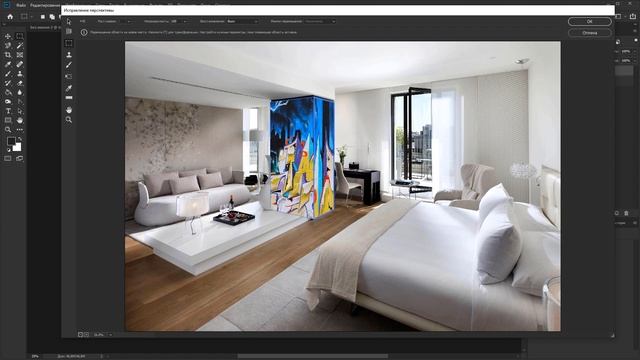Click the Home icon in Photoshop
This screenshot has width=640, height=360.
click(x=10, y=17)
